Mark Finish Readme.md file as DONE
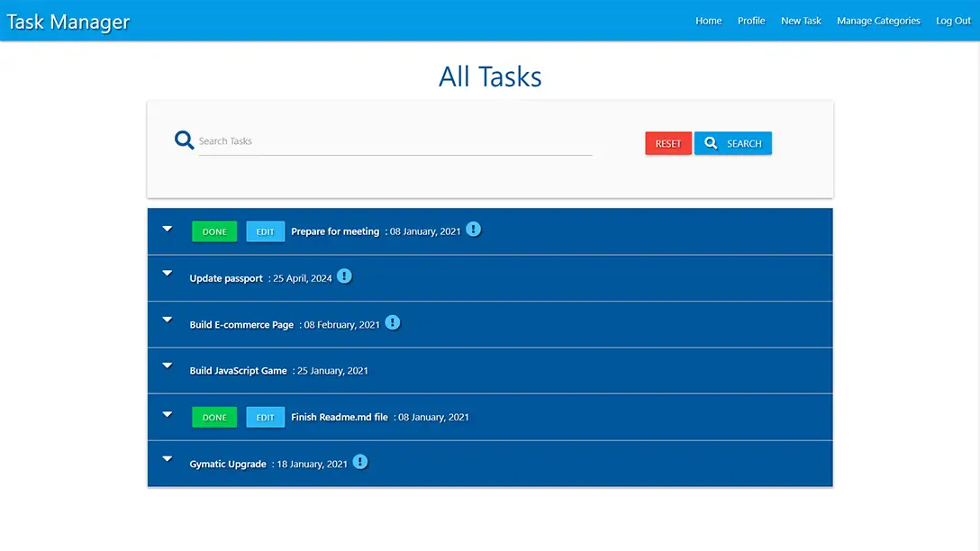The width and height of the screenshot is (980, 551). click(x=214, y=417)
